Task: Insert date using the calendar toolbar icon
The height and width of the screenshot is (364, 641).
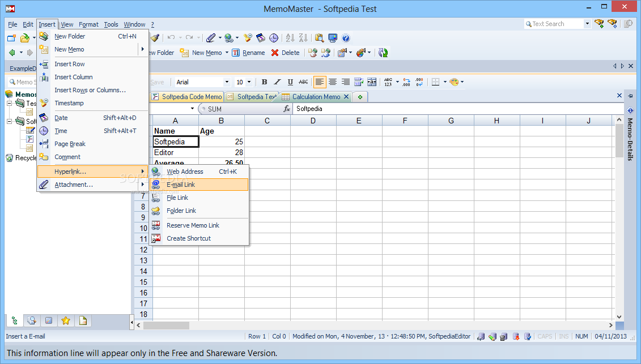Action: [261, 38]
